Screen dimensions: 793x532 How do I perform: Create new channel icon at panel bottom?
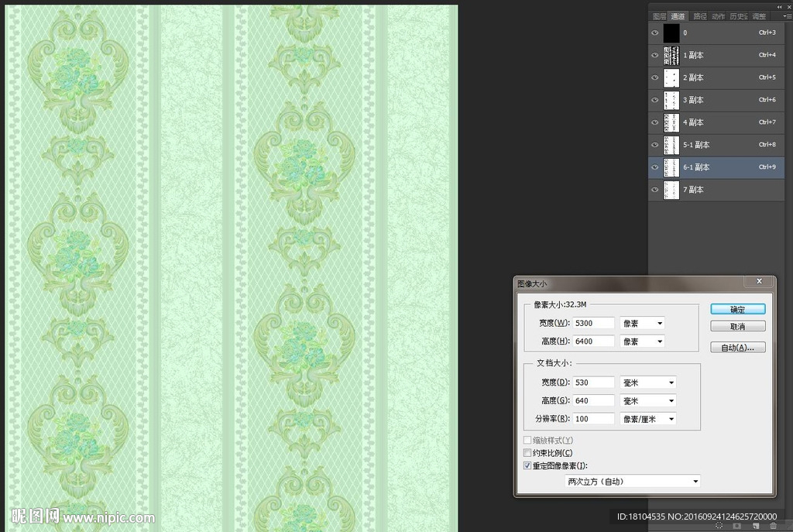pos(756,526)
